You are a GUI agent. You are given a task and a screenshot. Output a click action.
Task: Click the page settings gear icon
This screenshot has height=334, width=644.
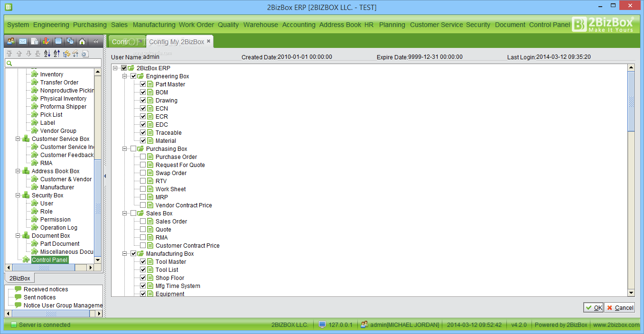coord(85,54)
